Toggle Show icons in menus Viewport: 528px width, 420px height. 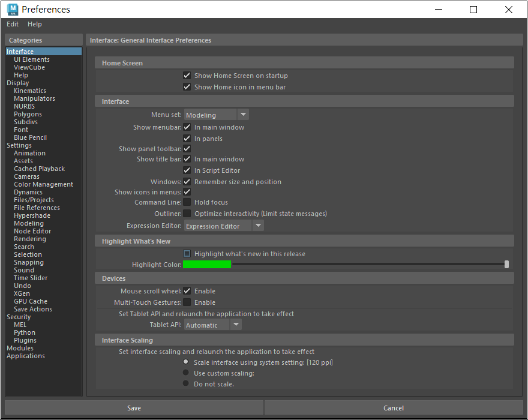tap(187, 192)
